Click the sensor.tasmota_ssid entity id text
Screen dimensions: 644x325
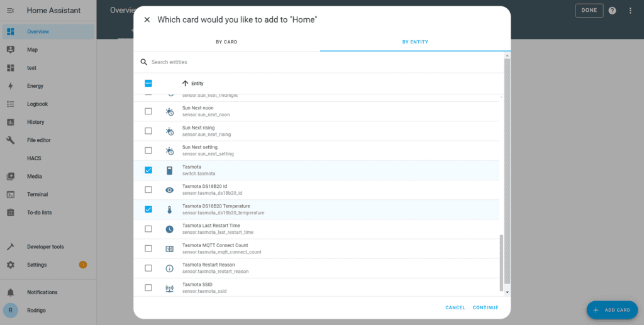point(204,291)
